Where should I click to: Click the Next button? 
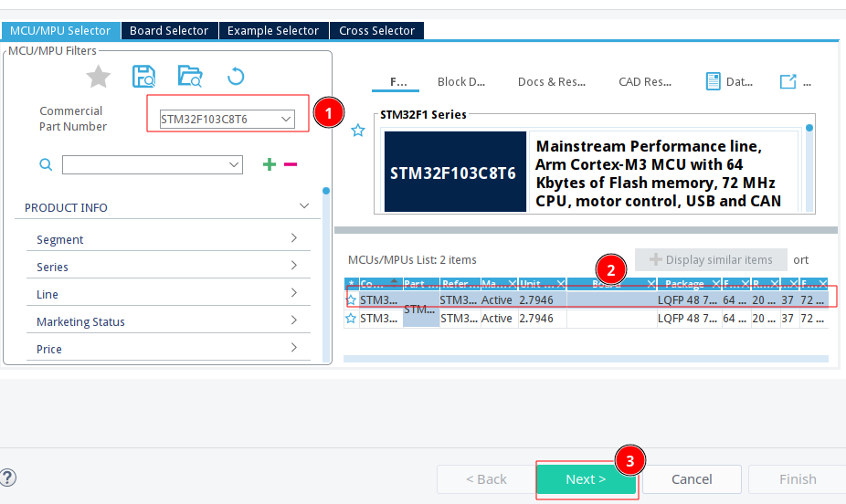tap(586, 478)
